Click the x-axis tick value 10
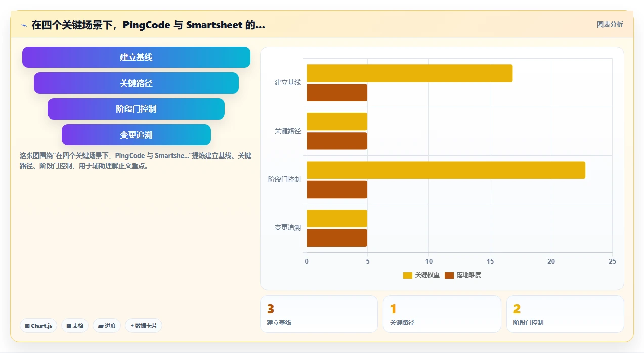This screenshot has height=353, width=644. click(x=429, y=261)
